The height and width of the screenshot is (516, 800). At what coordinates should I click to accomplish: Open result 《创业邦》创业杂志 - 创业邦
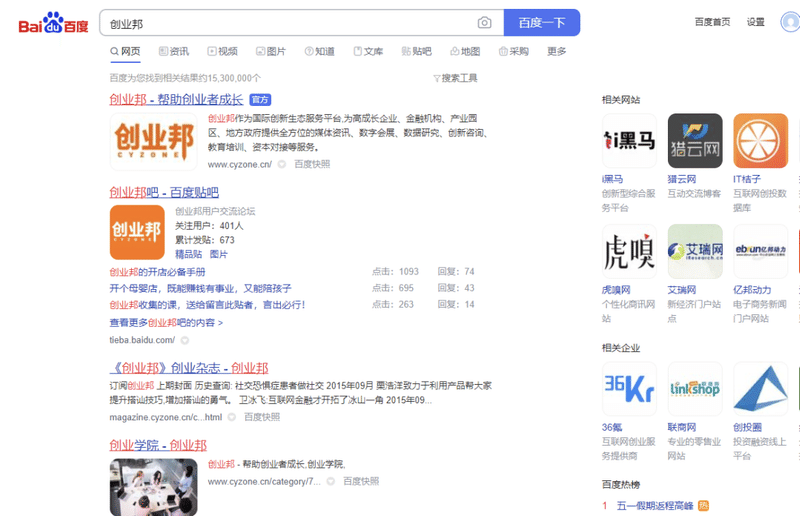click(189, 368)
